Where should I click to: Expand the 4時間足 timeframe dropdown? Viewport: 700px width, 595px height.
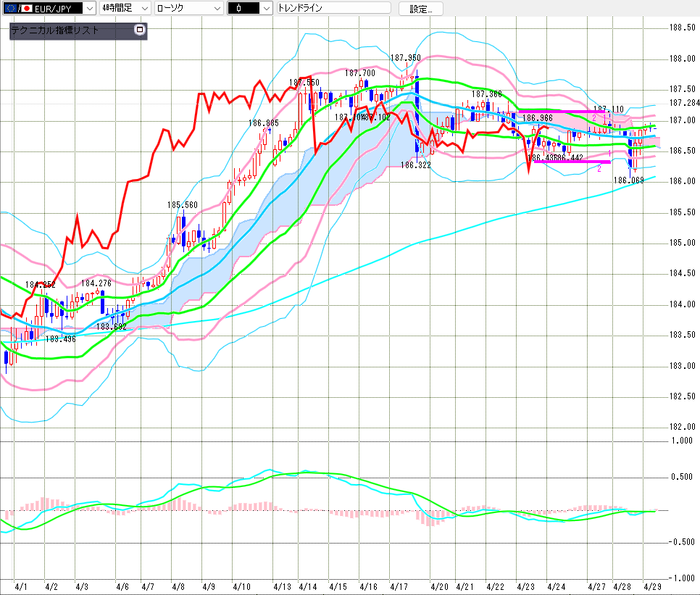(x=143, y=9)
